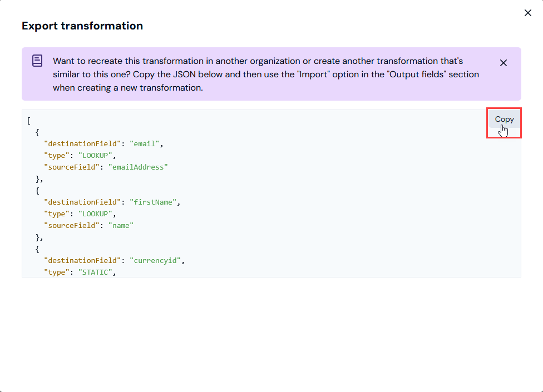Select the "email" destinationField value
Screen dimensions: 543x392
tap(145, 143)
